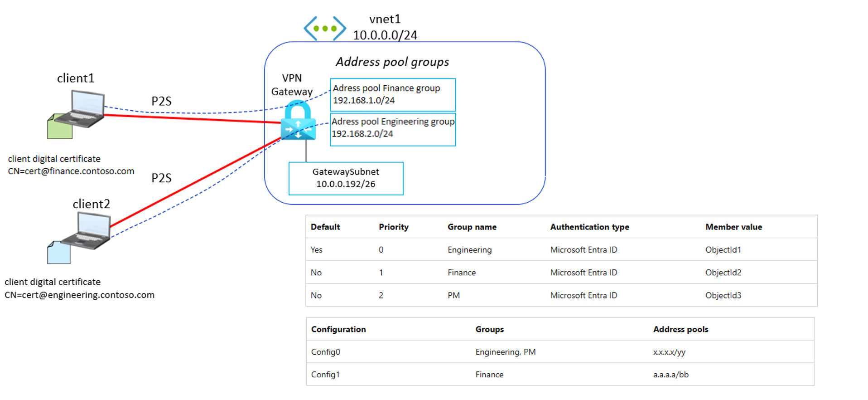868x400 pixels.
Task: Click the vnet1 virtual network icon
Action: [x=325, y=29]
